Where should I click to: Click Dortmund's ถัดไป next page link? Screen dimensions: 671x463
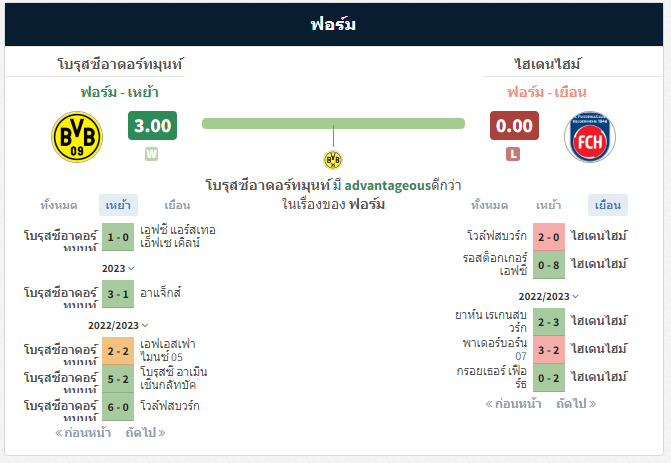pos(145,433)
